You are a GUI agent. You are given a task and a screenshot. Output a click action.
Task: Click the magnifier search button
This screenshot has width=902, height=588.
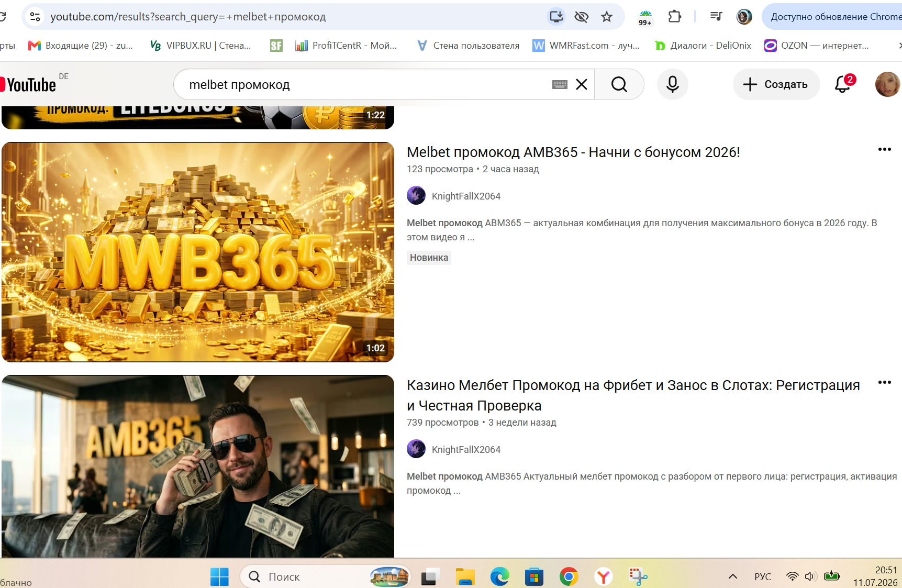(x=619, y=84)
